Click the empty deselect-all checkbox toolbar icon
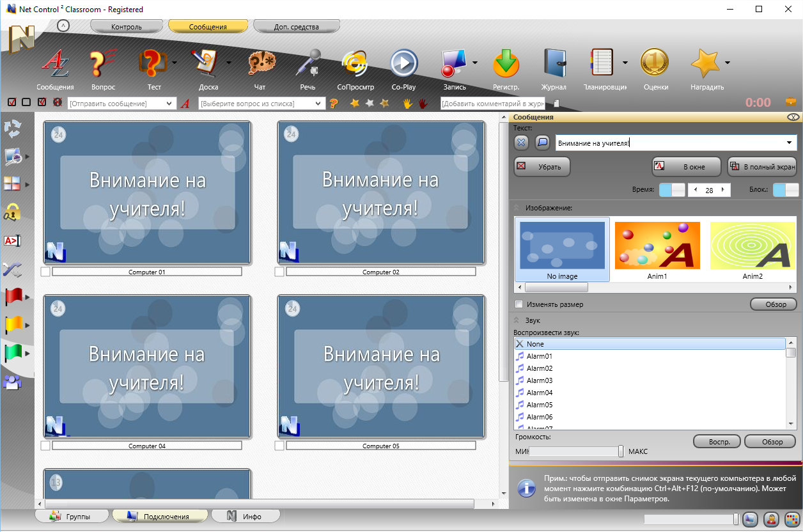The width and height of the screenshot is (803, 532). 26,102
